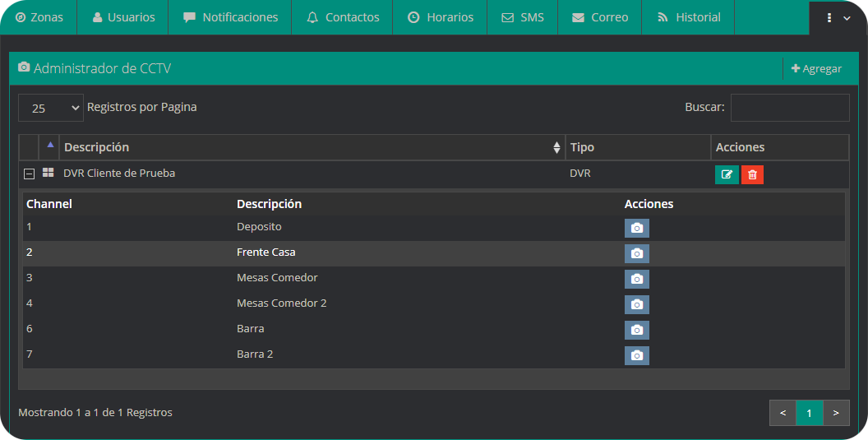Open camera view for Barra 2
The image size is (868, 440).
point(636,355)
